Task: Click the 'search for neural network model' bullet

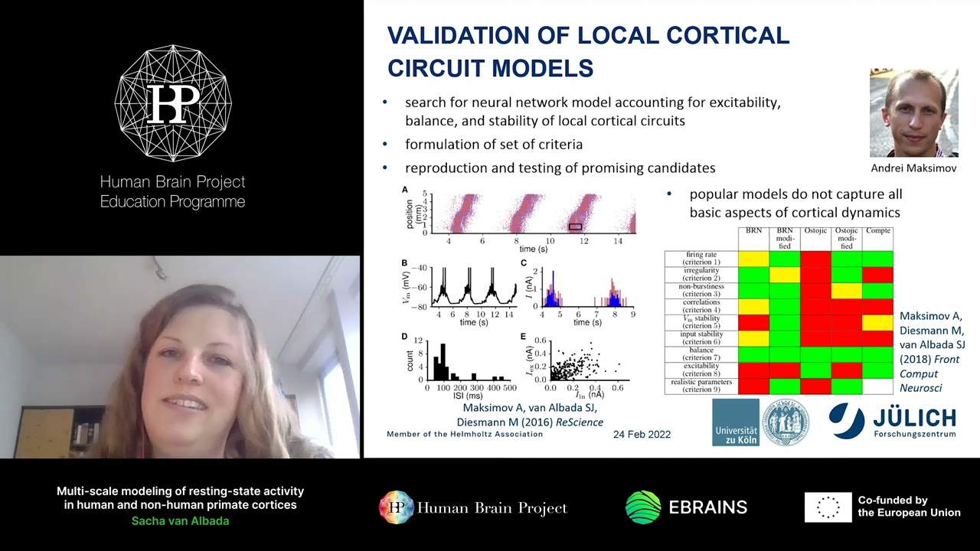Action: (593, 111)
